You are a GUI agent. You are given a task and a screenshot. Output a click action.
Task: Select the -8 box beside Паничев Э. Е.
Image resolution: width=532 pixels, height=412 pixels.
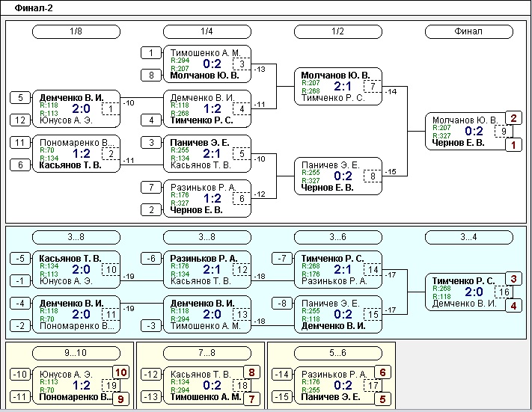click(282, 303)
